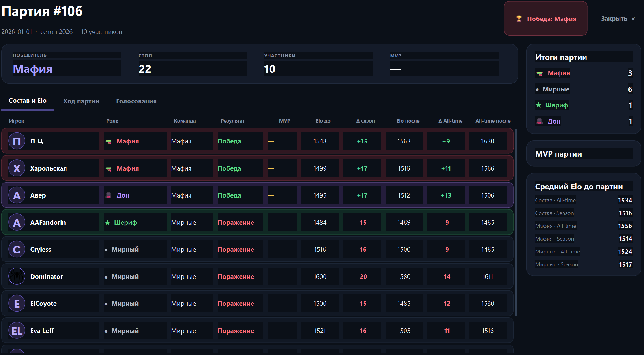Click the × icon next to Закрыть

(x=633, y=19)
